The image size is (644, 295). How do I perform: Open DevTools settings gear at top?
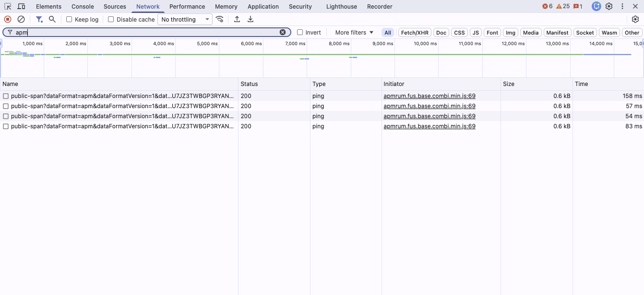click(x=609, y=6)
